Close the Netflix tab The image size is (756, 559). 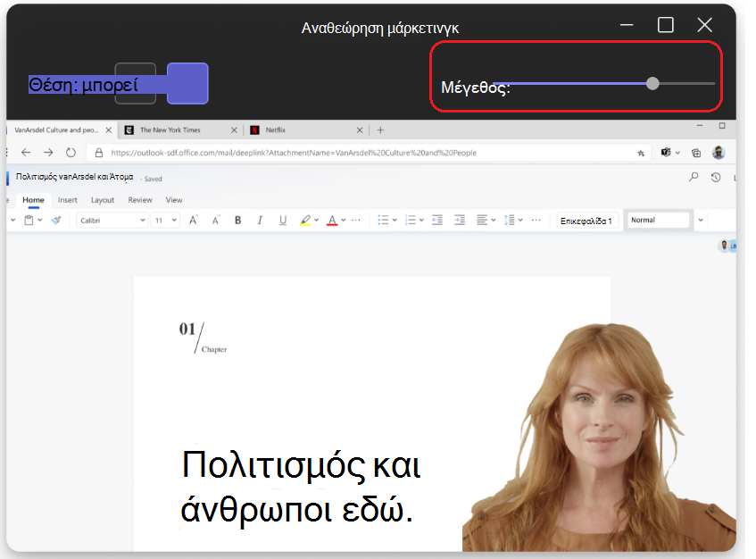point(360,129)
